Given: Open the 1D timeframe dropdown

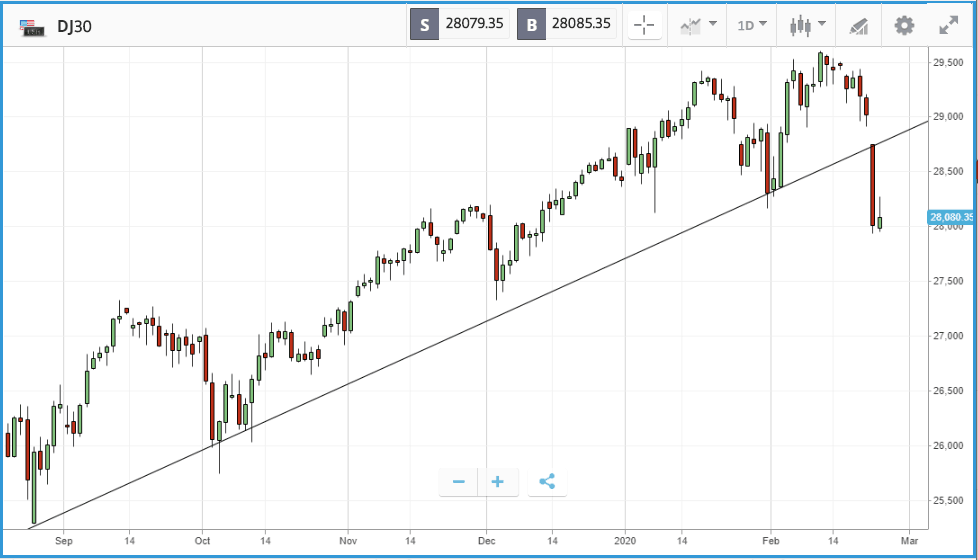Looking at the screenshot, I should 752,26.
